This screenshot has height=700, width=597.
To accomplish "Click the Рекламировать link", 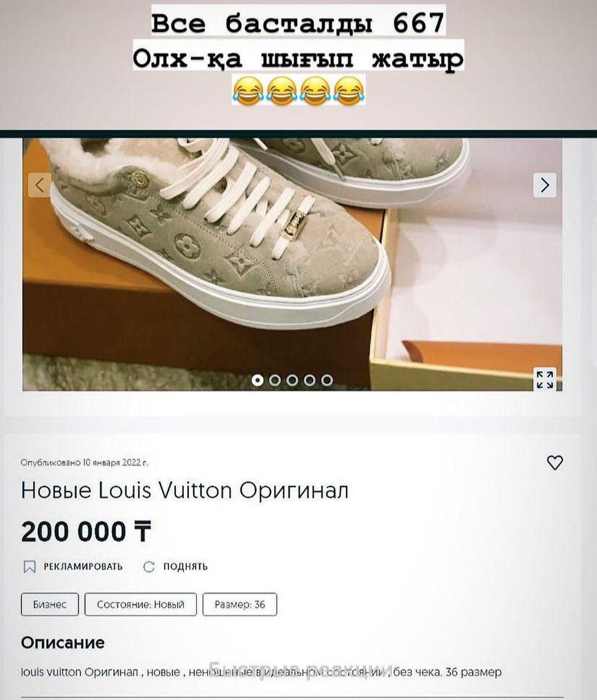I will tap(83, 567).
